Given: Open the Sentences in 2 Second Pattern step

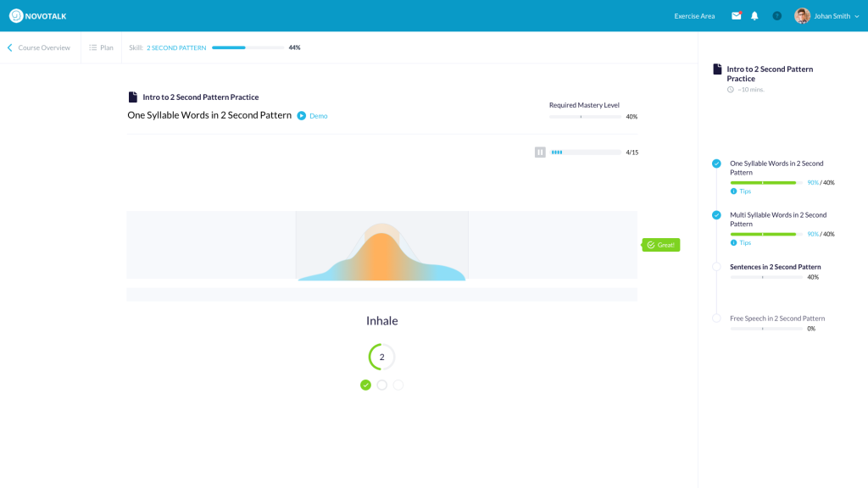Looking at the screenshot, I should (775, 267).
